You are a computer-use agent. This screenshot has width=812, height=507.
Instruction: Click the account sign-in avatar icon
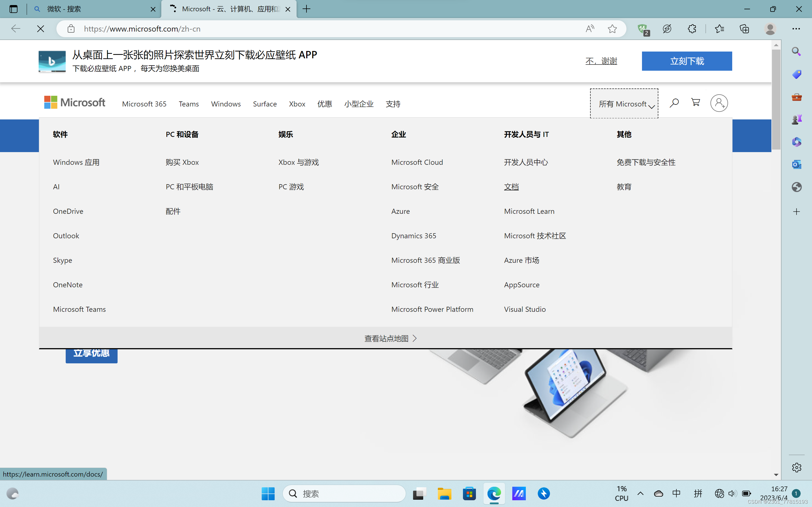719,103
